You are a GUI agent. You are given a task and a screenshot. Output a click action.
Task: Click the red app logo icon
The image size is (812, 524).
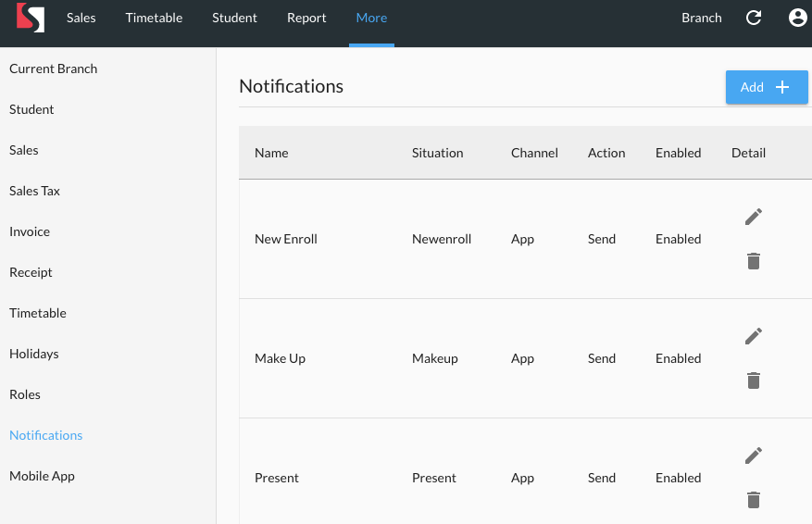pos(31,19)
